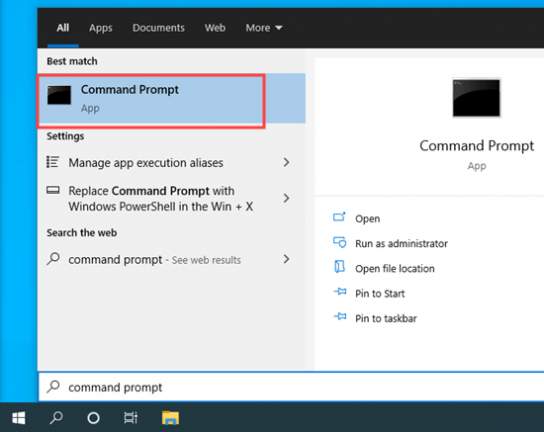The width and height of the screenshot is (544, 432).
Task: Click the search input containing command prompt
Action: coord(291,387)
